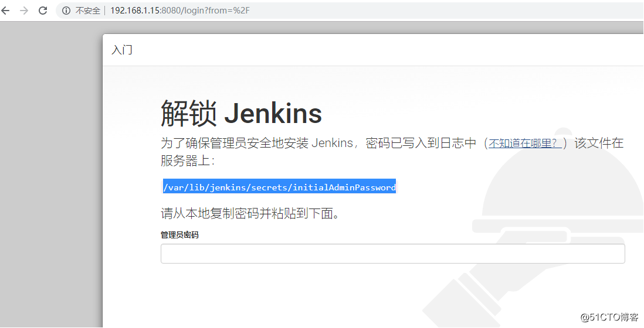Image resolution: width=644 pixels, height=328 pixels.
Task: Click the highlighted initialAdminPassword file path
Action: coord(279,187)
